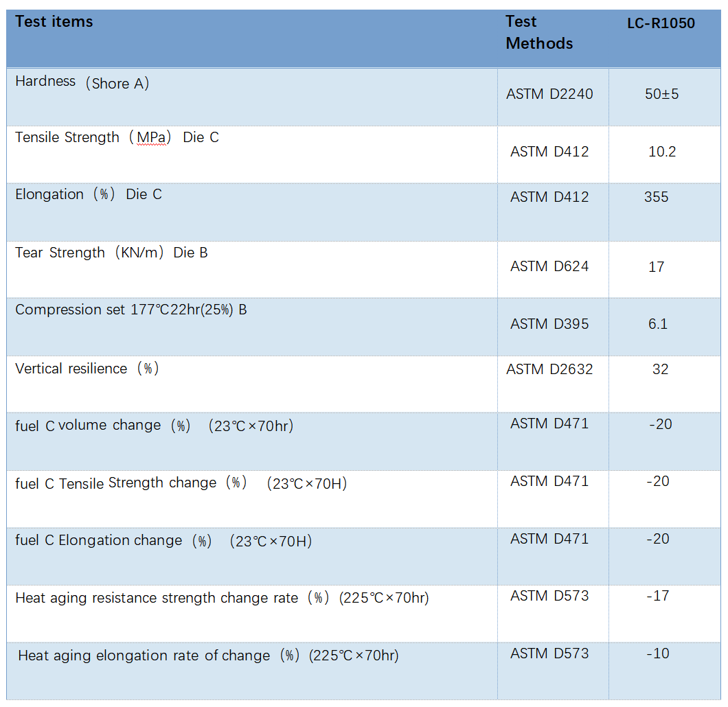Click the heat aging elongation value "-10"
Viewport: 728px width, 707px height.
point(658,653)
